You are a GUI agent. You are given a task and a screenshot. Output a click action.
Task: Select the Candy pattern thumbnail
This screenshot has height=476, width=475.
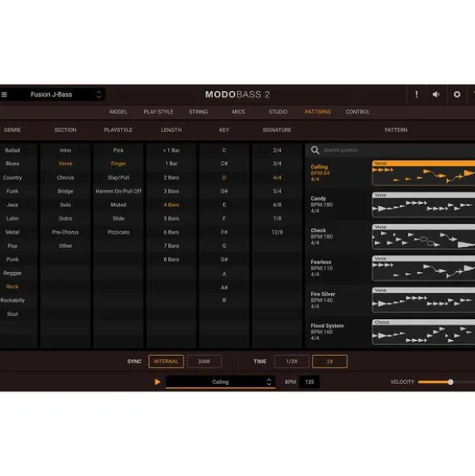click(x=423, y=205)
